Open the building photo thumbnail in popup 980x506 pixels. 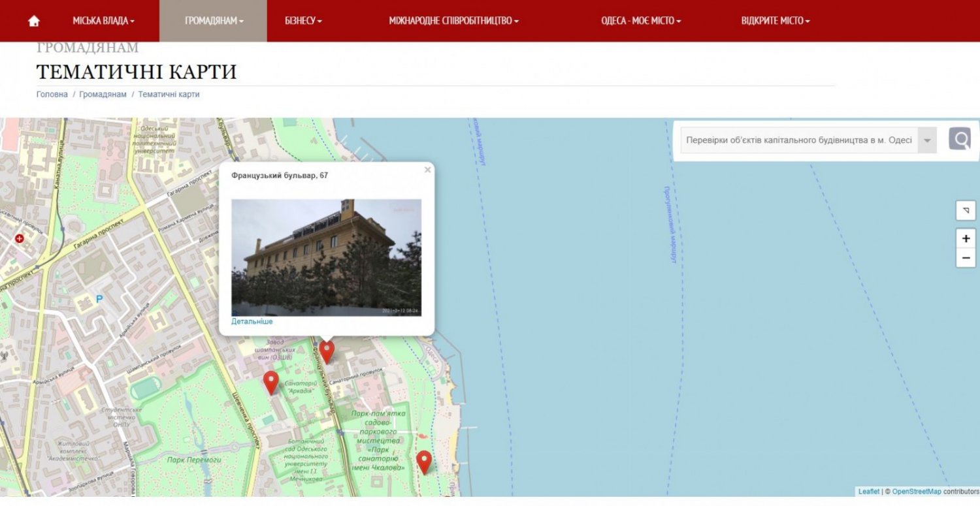tap(326, 258)
